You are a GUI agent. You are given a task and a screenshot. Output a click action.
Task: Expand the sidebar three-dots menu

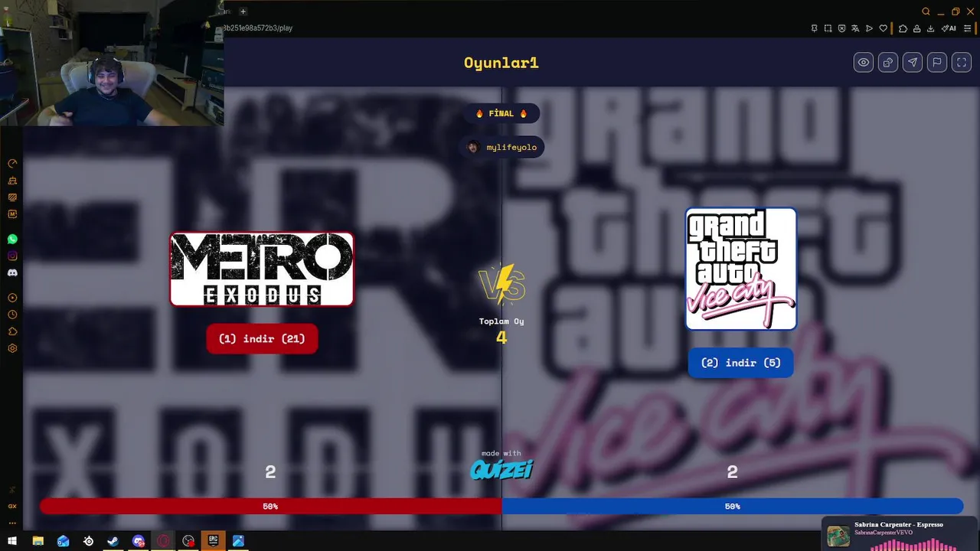point(12,523)
